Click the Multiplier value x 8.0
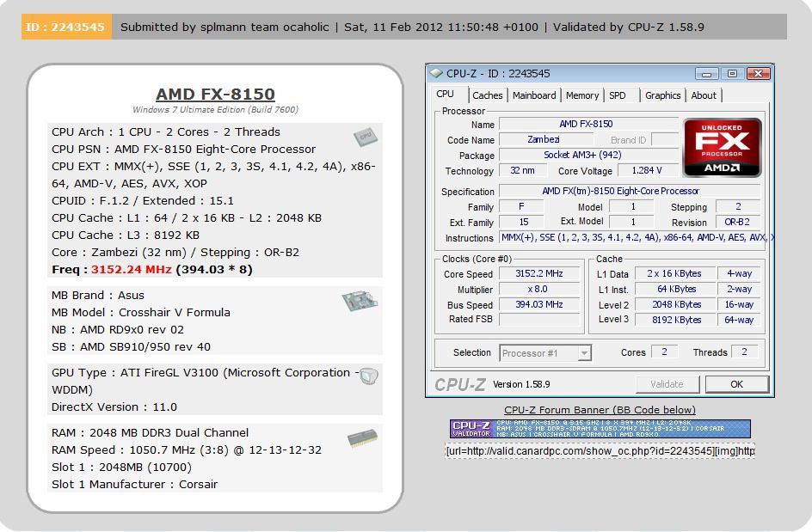 point(539,290)
